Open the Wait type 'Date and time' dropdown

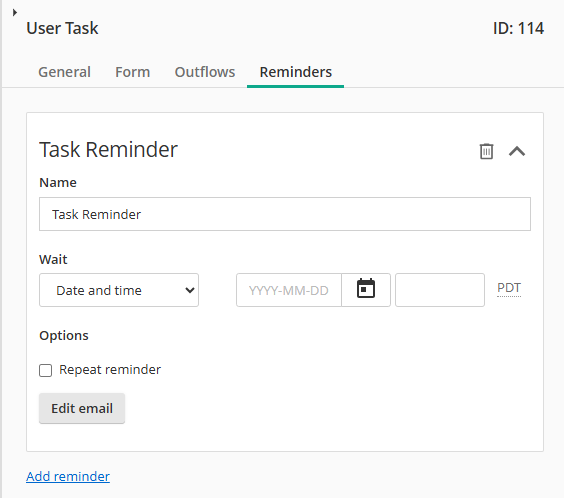[119, 290]
